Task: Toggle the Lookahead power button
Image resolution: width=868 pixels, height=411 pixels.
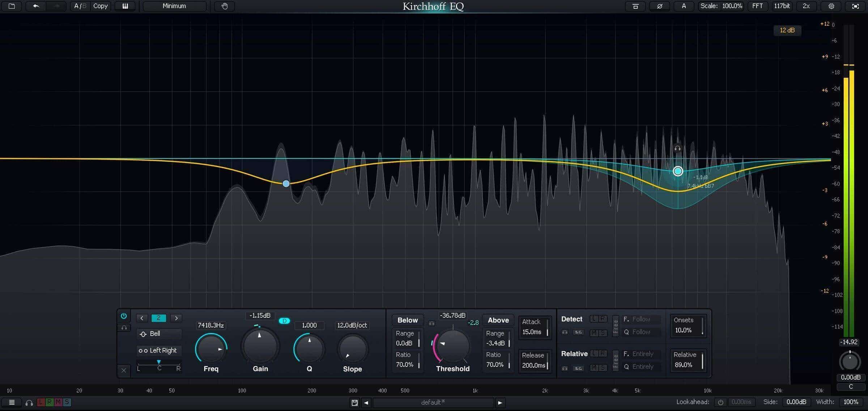Action: pyautogui.click(x=720, y=402)
